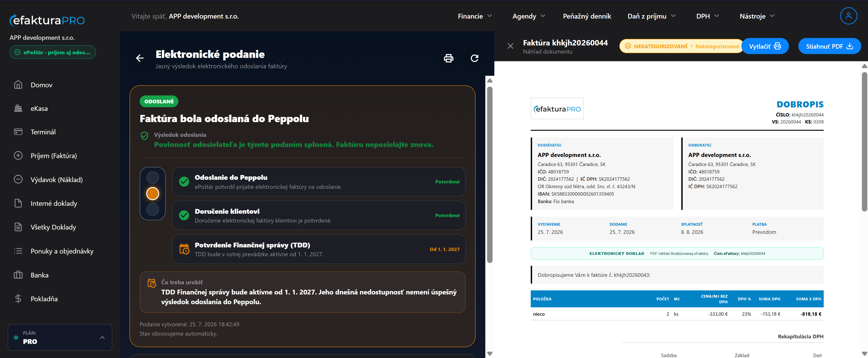Click the Terminál card icon

[x=18, y=132]
